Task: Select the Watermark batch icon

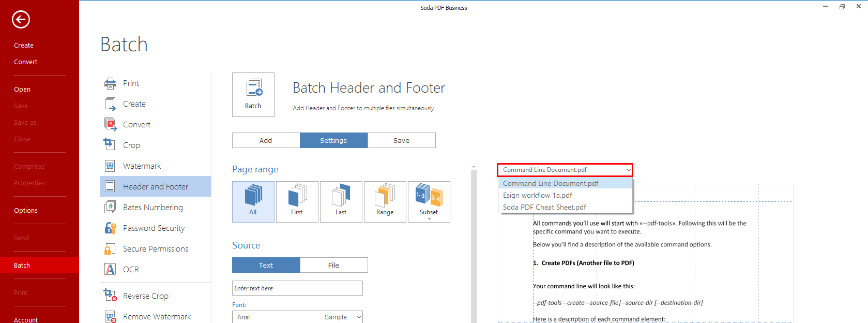Action: tap(110, 166)
